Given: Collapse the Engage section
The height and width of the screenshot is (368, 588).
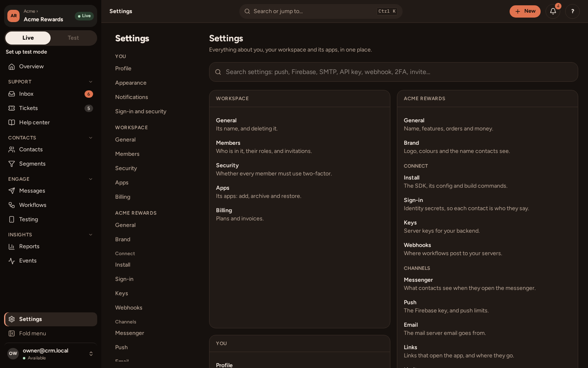Looking at the screenshot, I should click(91, 179).
